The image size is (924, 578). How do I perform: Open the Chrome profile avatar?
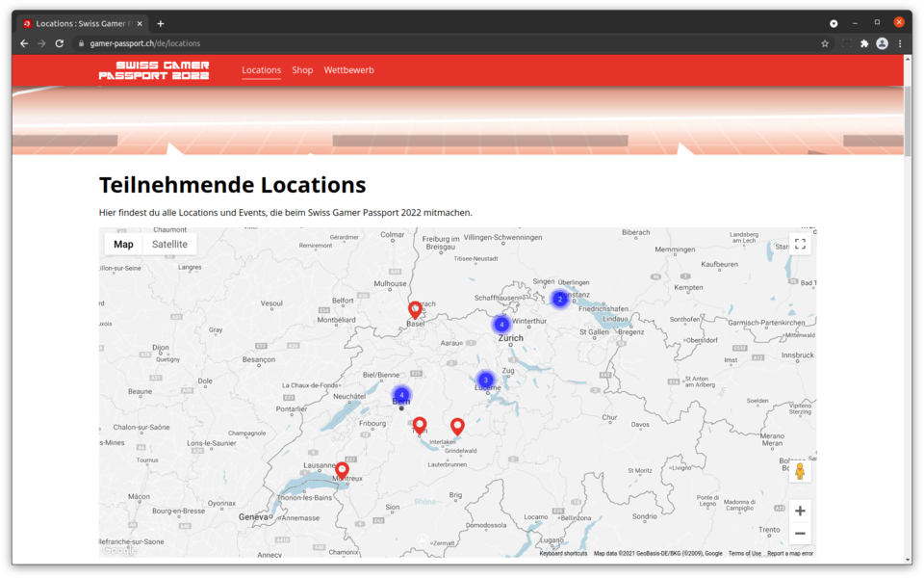click(882, 43)
